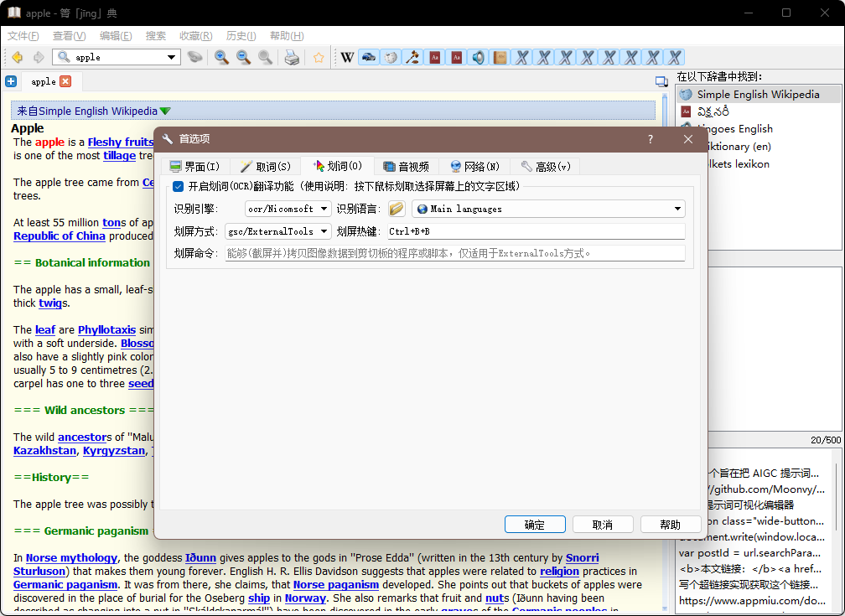Click the 划屏命令 command input field

pos(455,253)
